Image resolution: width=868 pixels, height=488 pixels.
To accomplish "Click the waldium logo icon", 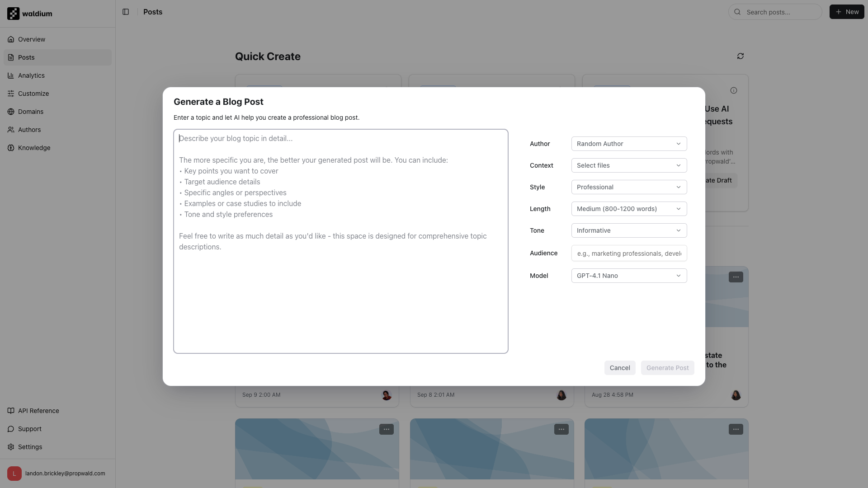I will [13, 14].
